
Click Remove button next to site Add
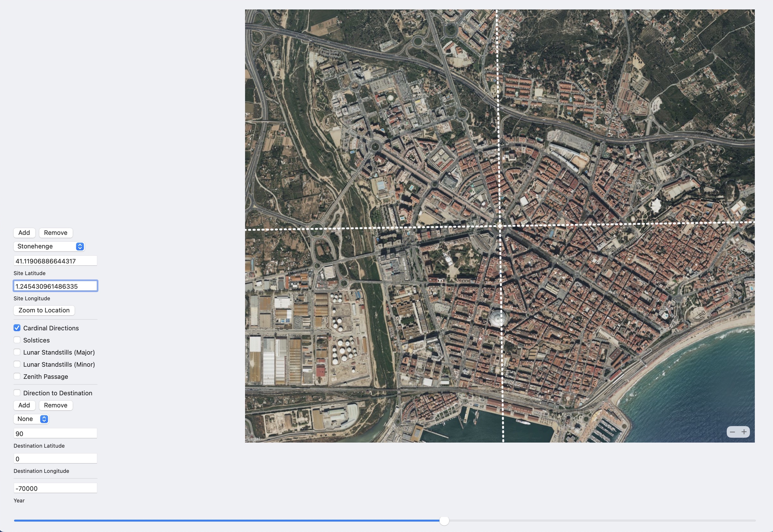(x=56, y=233)
